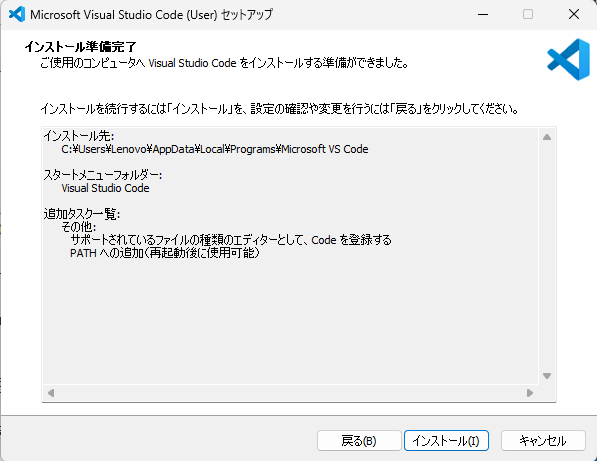Image resolution: width=597 pixels, height=461 pixels.
Task: Click the PATH への追加 task line
Action: tap(165, 253)
